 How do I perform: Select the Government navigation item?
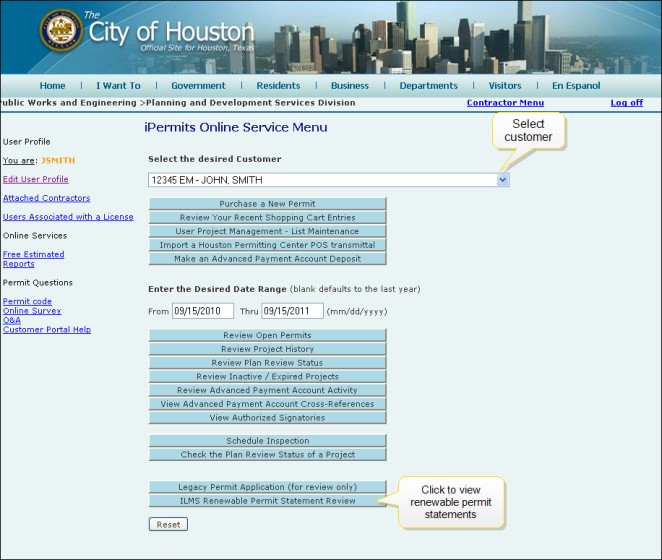click(x=198, y=86)
